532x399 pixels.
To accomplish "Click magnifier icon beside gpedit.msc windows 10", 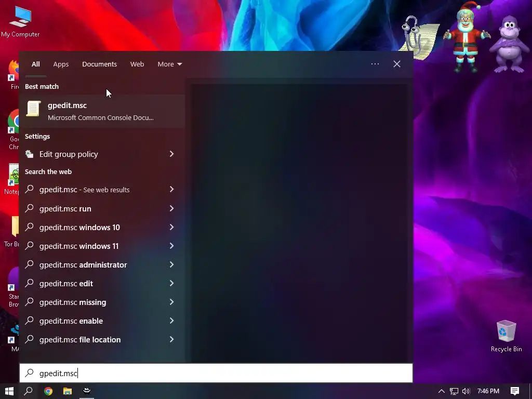I will (x=30, y=227).
